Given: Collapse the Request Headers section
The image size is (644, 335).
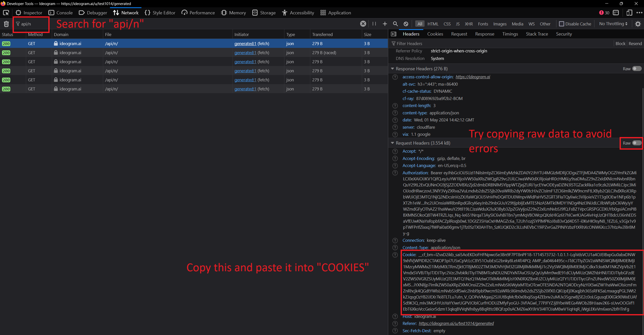Looking at the screenshot, I should click(x=392, y=143).
